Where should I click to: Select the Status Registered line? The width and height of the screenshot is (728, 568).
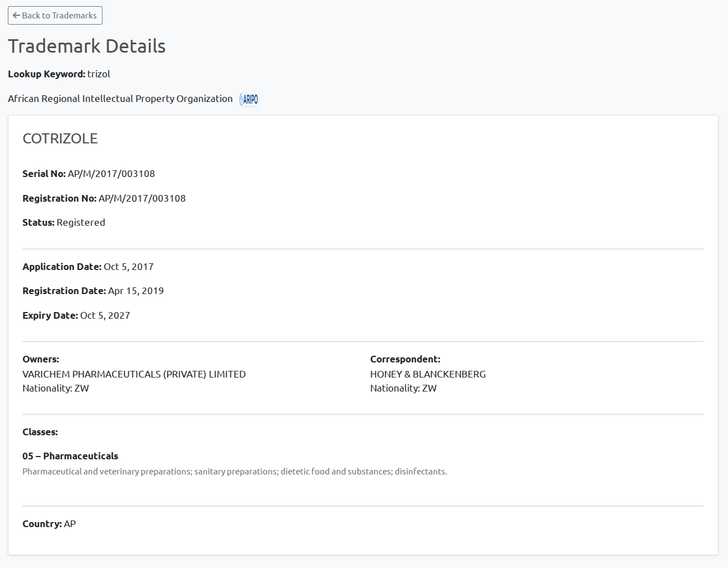tap(64, 222)
